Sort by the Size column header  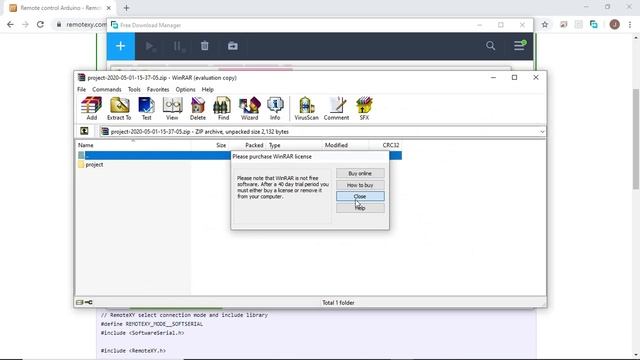pos(221,145)
